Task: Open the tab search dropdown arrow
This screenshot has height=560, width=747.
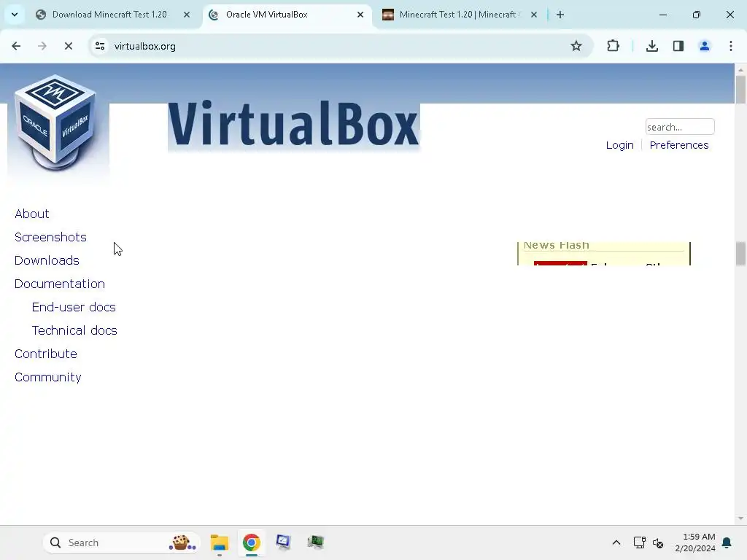Action: (15, 15)
